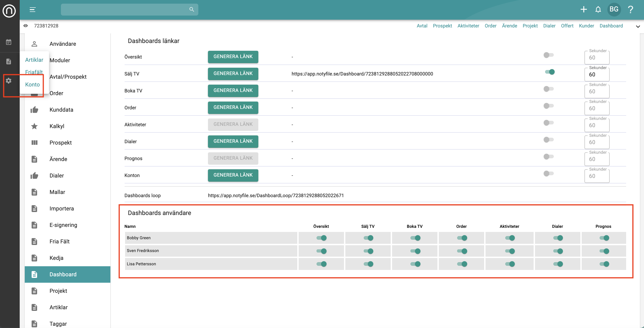Enable the Översikt link toggle
The image size is (644, 328).
(548, 55)
